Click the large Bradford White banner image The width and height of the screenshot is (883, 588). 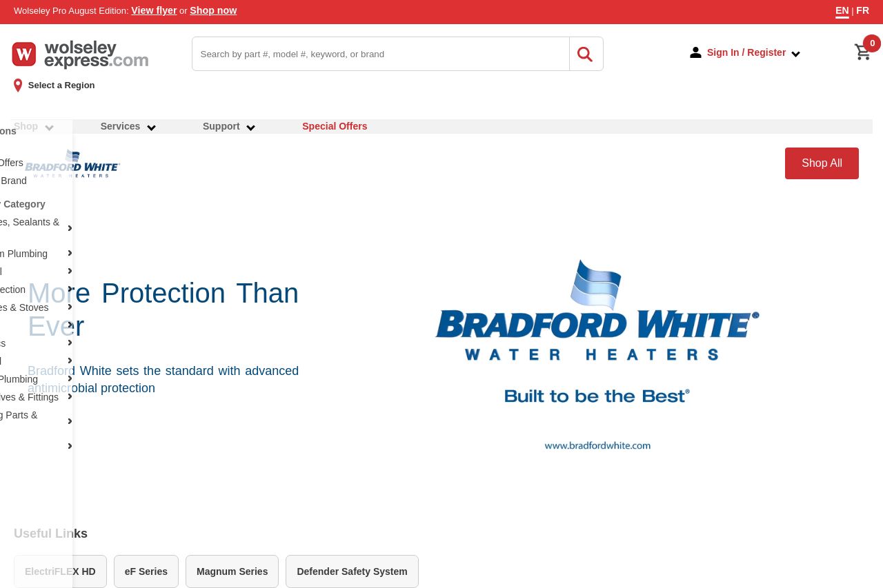(x=597, y=356)
